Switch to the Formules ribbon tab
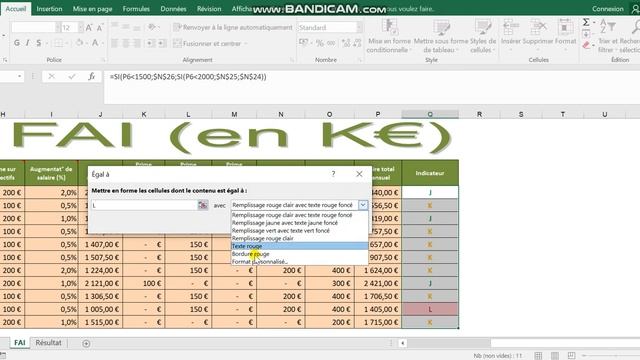 point(136,9)
